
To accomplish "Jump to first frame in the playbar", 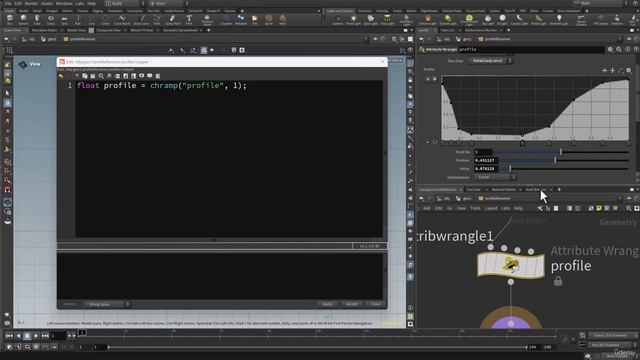I will [9, 336].
